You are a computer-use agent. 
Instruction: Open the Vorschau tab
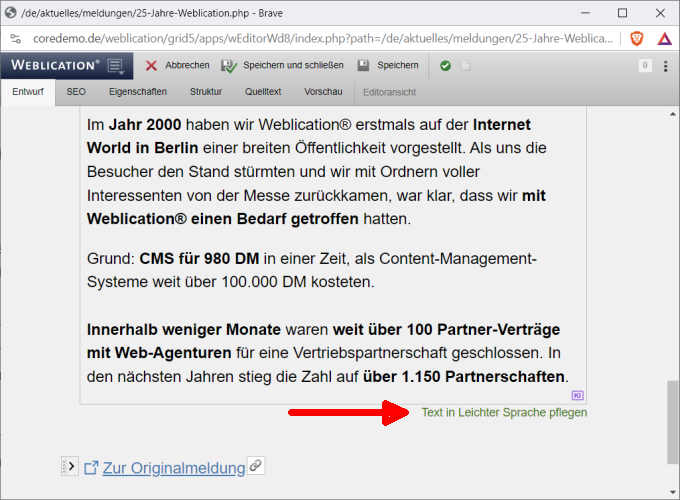point(323,92)
